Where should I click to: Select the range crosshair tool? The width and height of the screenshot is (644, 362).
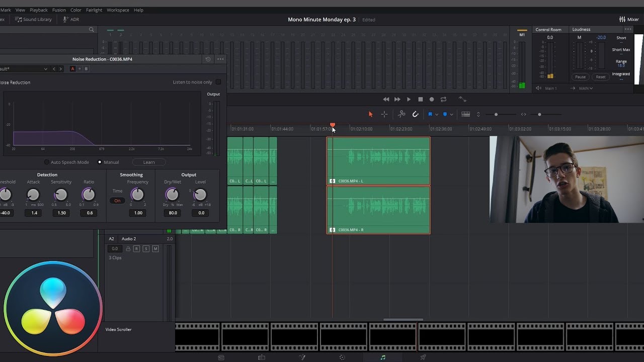pyautogui.click(x=384, y=114)
